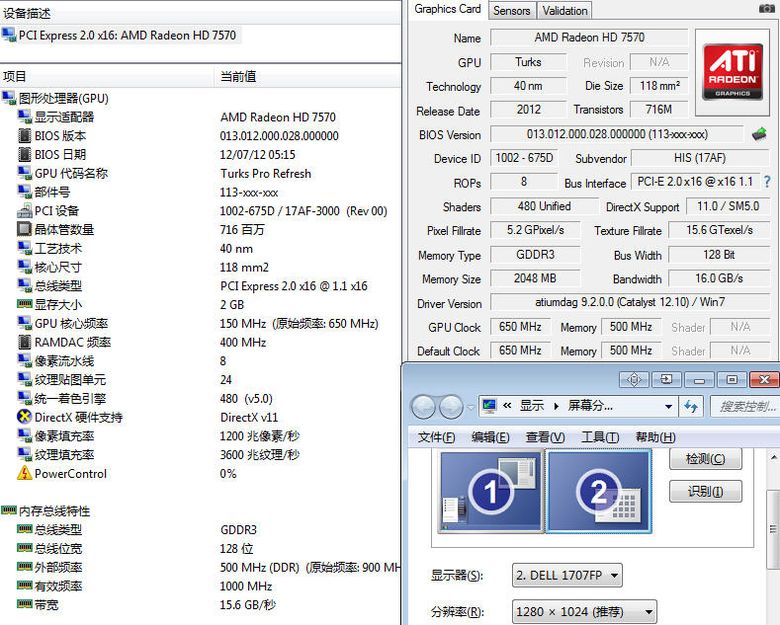Select the BIOS 日期 row

(x=200, y=154)
